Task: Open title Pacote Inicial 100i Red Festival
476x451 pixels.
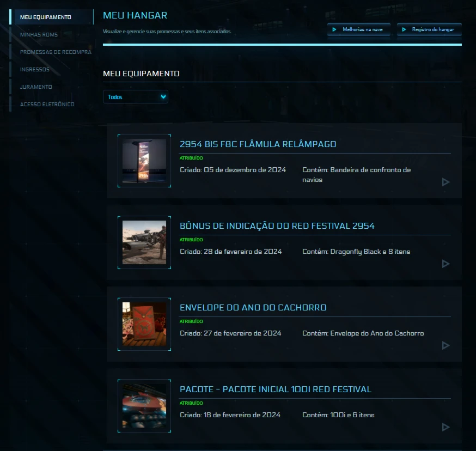Action: (x=276, y=389)
